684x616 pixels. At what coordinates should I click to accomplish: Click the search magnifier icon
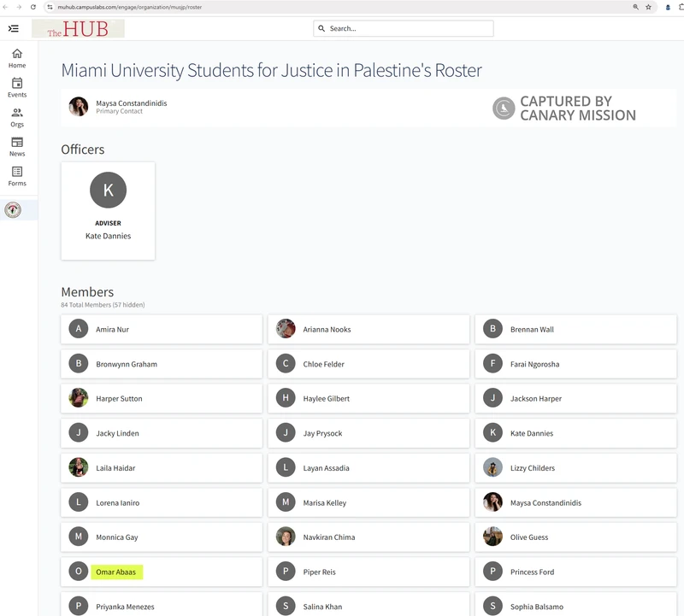(321, 28)
